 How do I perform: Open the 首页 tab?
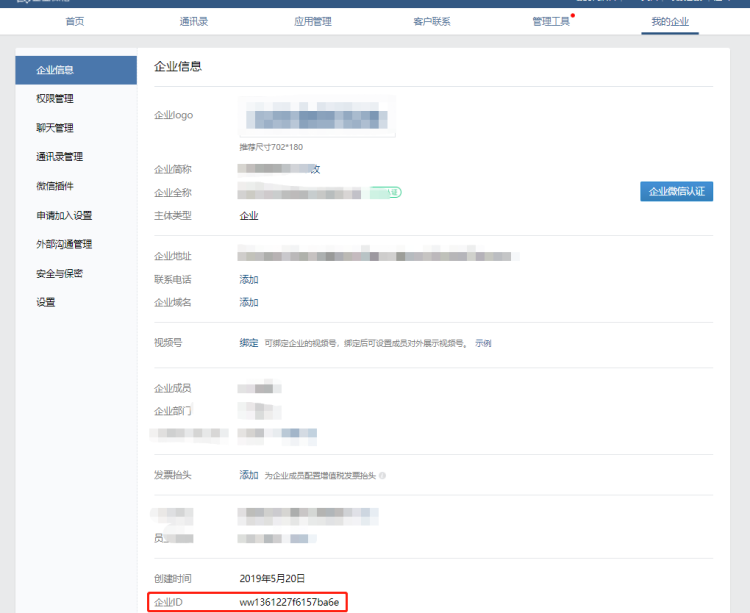75,21
